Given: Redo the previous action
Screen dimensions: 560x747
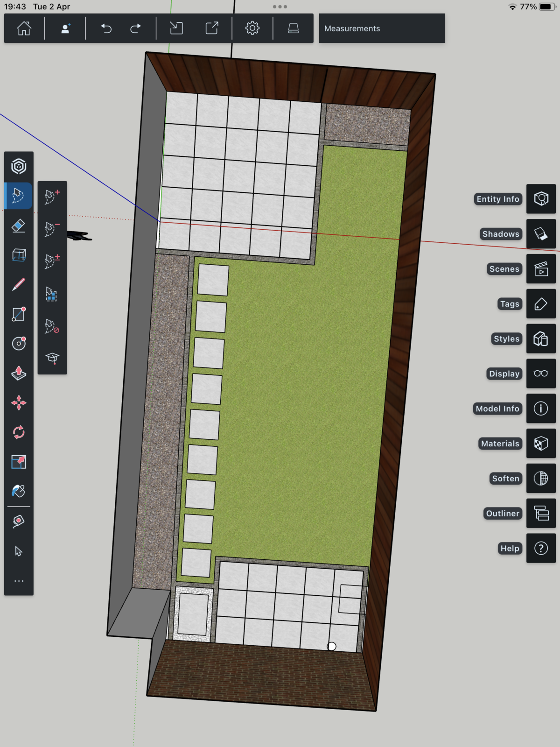Looking at the screenshot, I should [135, 28].
